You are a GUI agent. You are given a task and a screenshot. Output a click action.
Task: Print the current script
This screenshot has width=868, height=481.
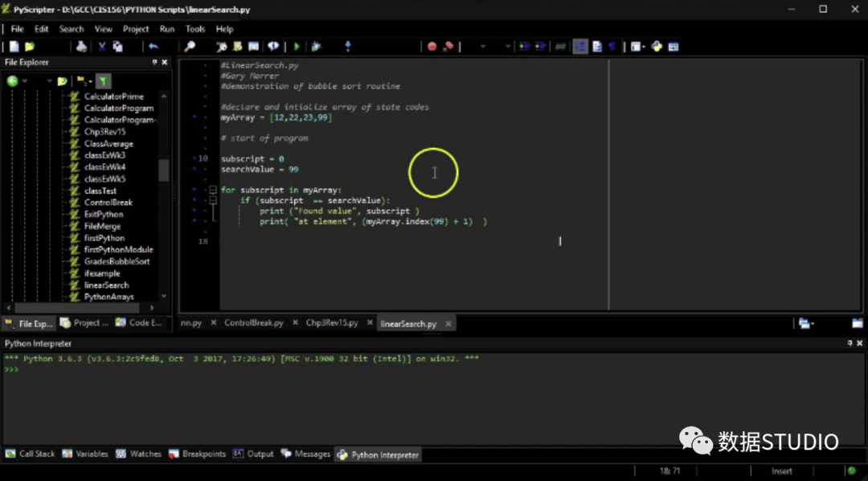[81, 47]
